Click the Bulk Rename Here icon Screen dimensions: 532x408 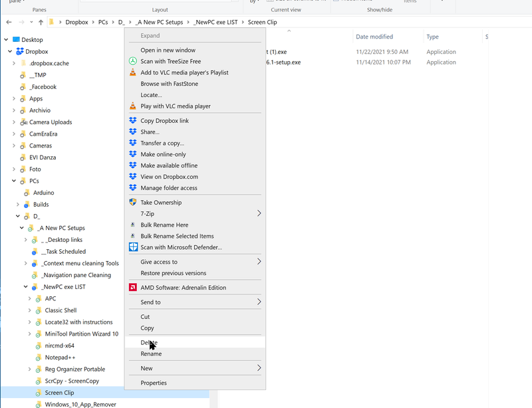click(133, 225)
